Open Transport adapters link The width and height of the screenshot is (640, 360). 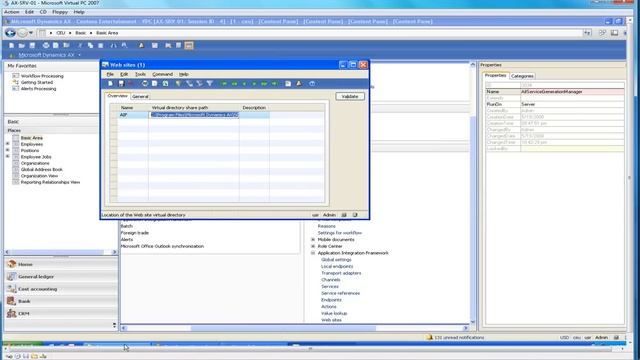[x=341, y=273]
